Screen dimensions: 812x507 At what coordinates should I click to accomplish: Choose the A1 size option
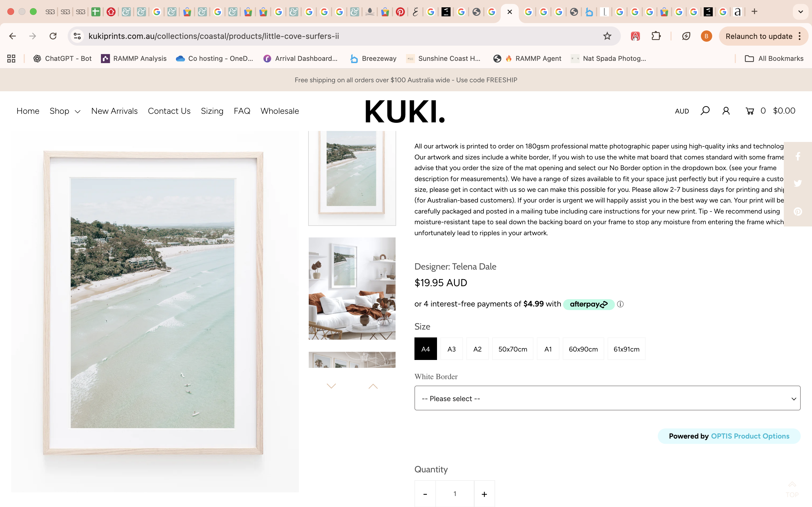tap(548, 349)
